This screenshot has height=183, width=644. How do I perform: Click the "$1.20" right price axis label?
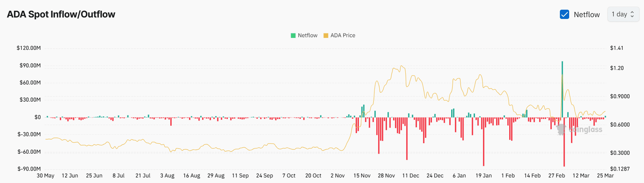pos(617,68)
